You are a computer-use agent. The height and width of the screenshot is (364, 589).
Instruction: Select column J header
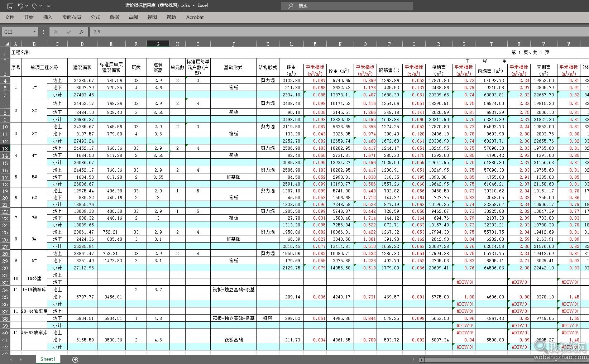(x=233, y=44)
